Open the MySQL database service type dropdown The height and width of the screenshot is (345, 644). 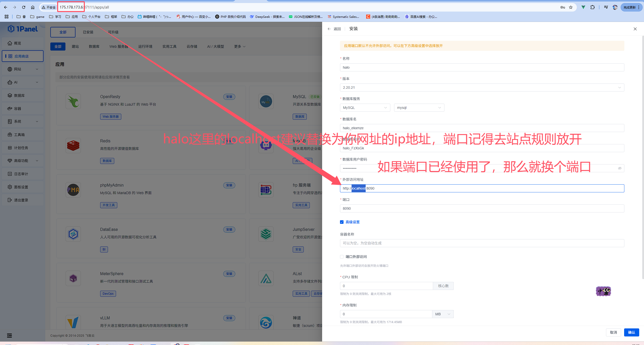[x=365, y=108]
